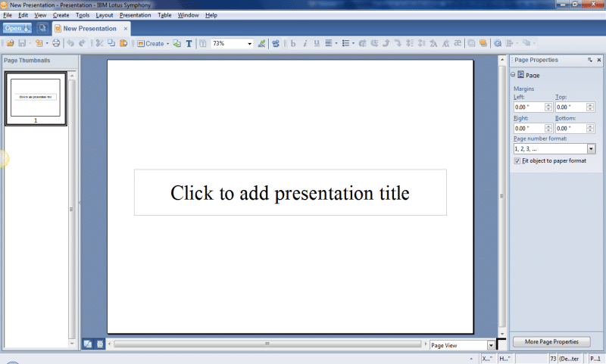Screen dimensions: 606x364
Task: Click the Left margin input field
Action: (527, 107)
